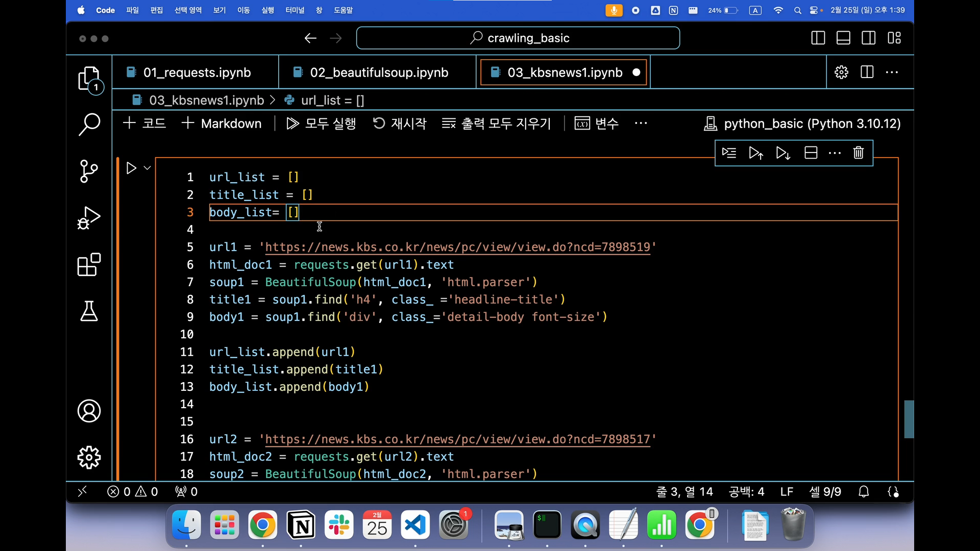This screenshot has width=980, height=551.
Task: Expand run options dropdown beside cell
Action: point(148,168)
